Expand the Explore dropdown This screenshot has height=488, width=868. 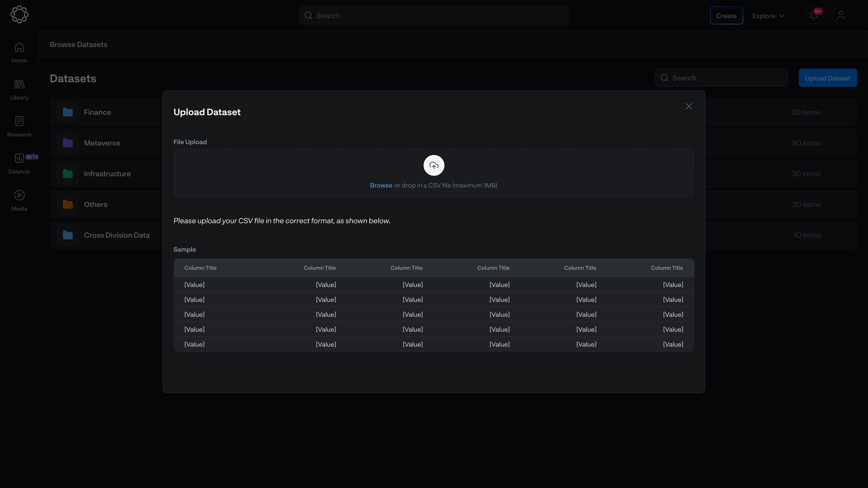[x=768, y=16]
